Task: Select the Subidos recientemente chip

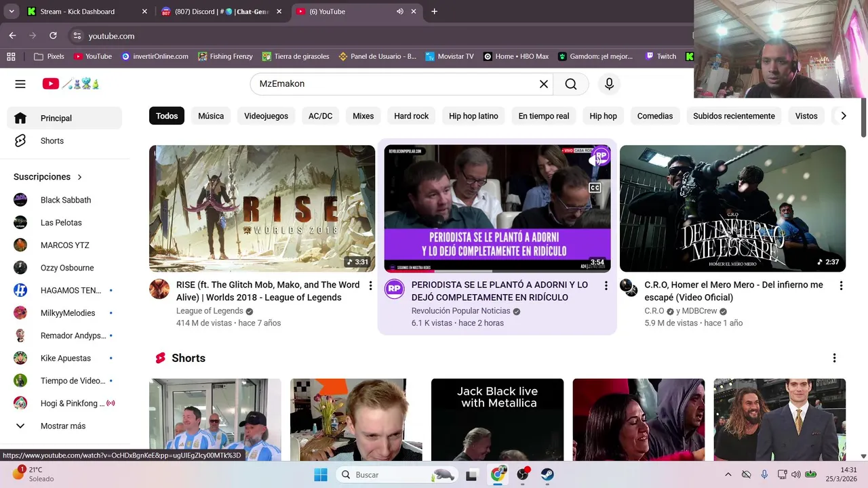Action: 734,116
